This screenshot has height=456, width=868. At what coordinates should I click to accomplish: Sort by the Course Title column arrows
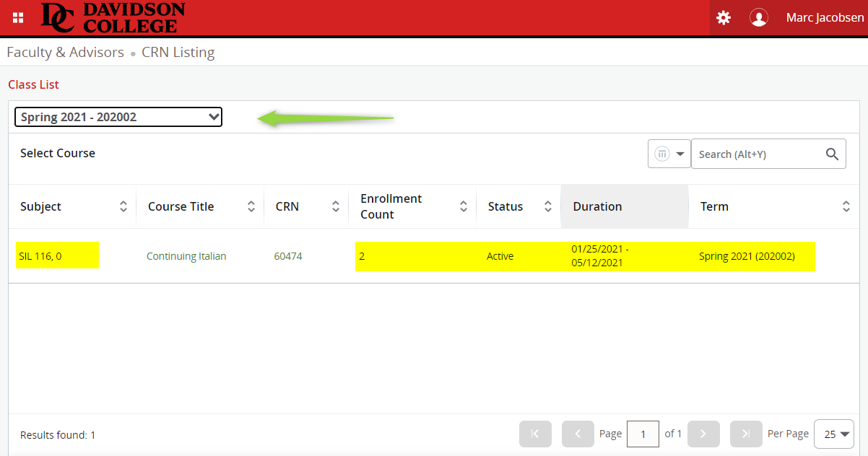[251, 206]
